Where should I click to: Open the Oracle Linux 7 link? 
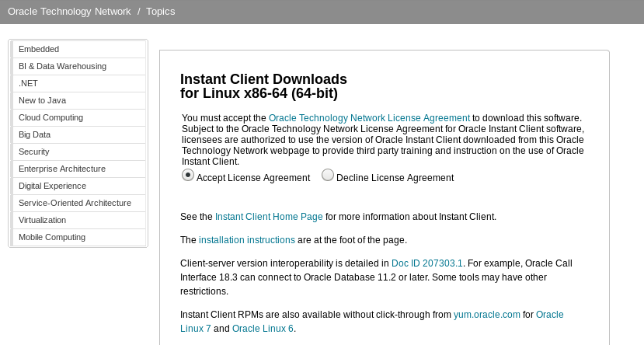click(x=549, y=315)
